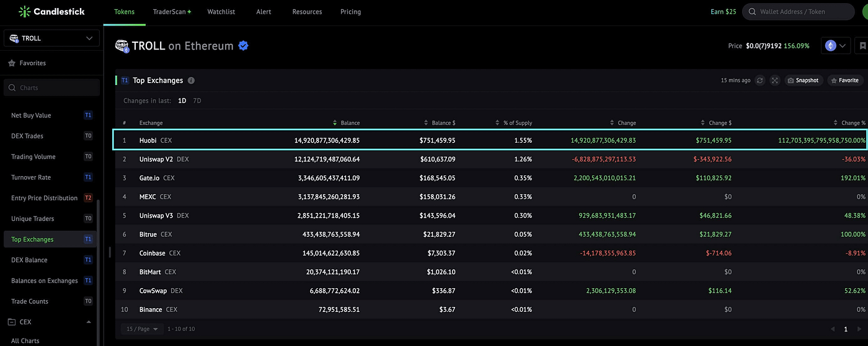Click the Charts search input field

51,87
